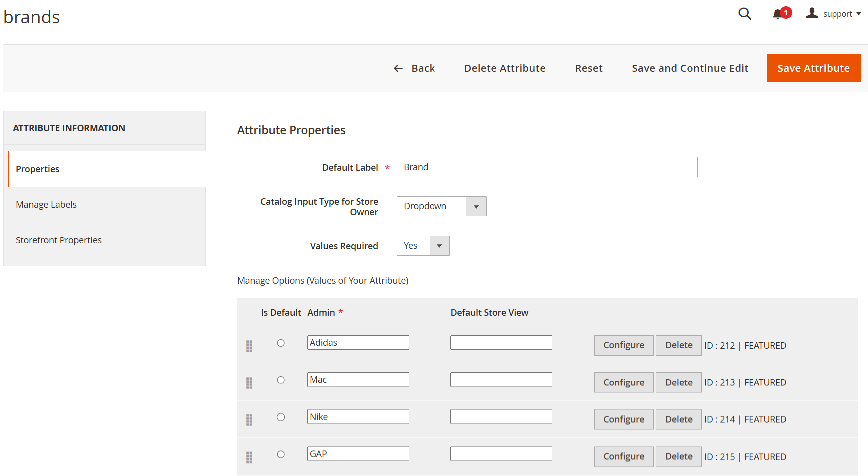Viewport: 868px width, 476px height.
Task: Set Mac as the default option
Action: (281, 380)
